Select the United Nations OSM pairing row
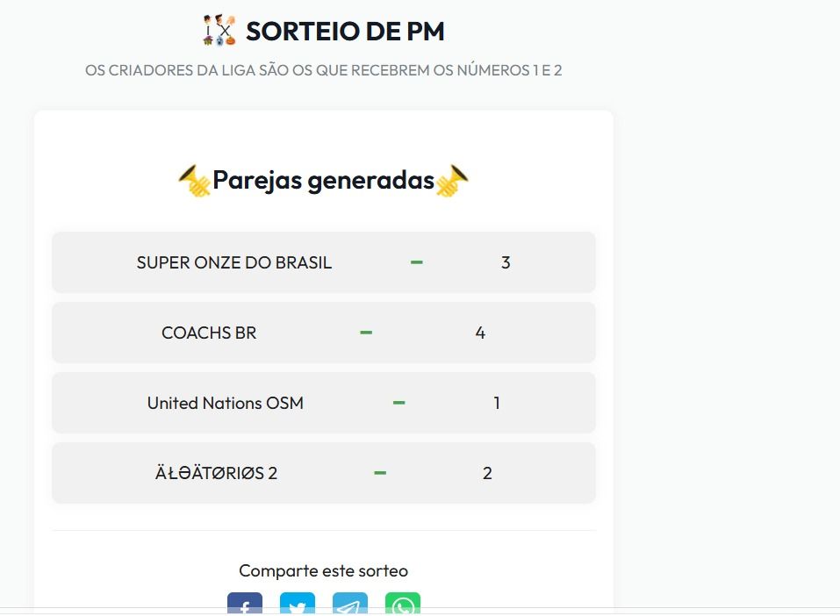Screen dimensions: 840x616 (323, 402)
